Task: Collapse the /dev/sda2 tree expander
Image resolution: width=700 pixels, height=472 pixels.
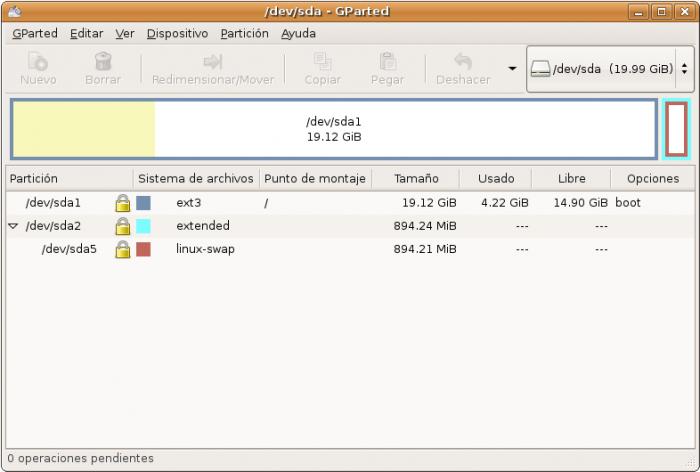Action: click(x=13, y=226)
